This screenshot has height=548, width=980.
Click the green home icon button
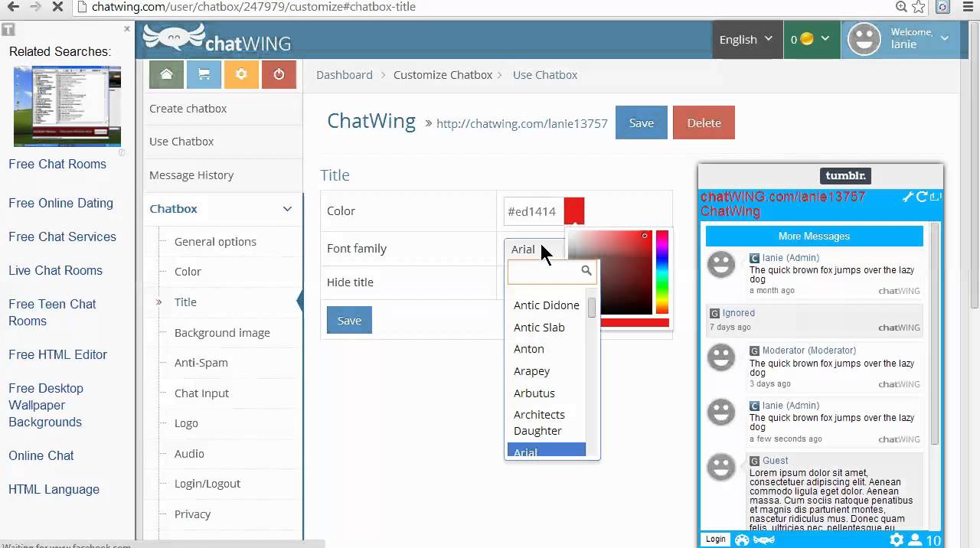pos(166,74)
